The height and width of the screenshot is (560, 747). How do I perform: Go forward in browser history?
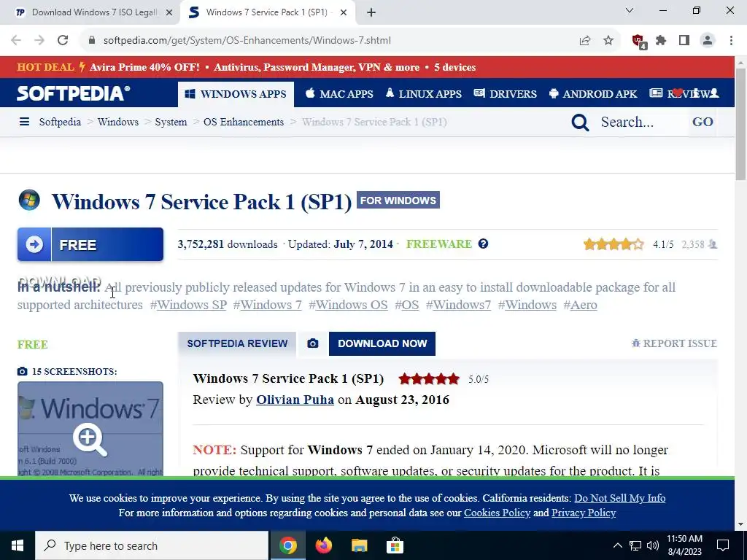tap(39, 41)
